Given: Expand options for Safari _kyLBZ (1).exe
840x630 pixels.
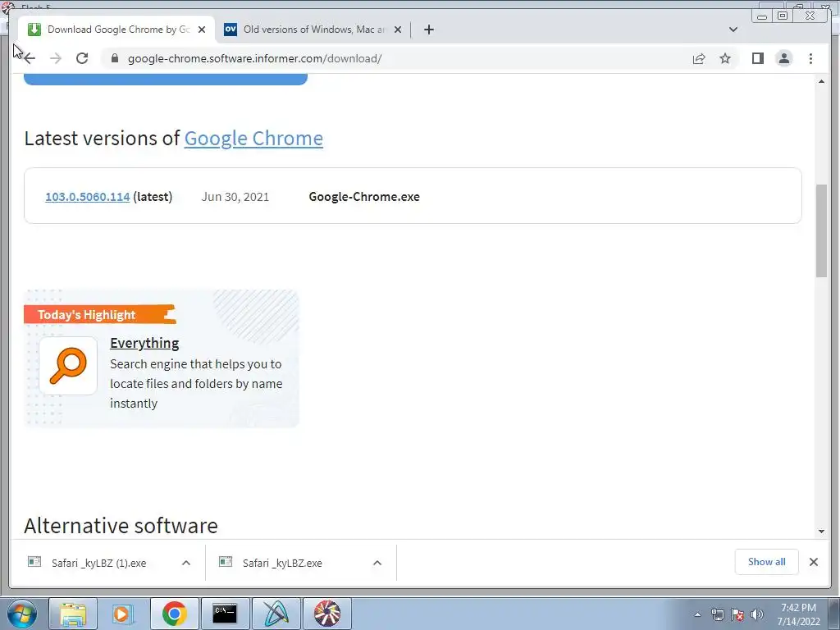Looking at the screenshot, I should click(x=186, y=563).
